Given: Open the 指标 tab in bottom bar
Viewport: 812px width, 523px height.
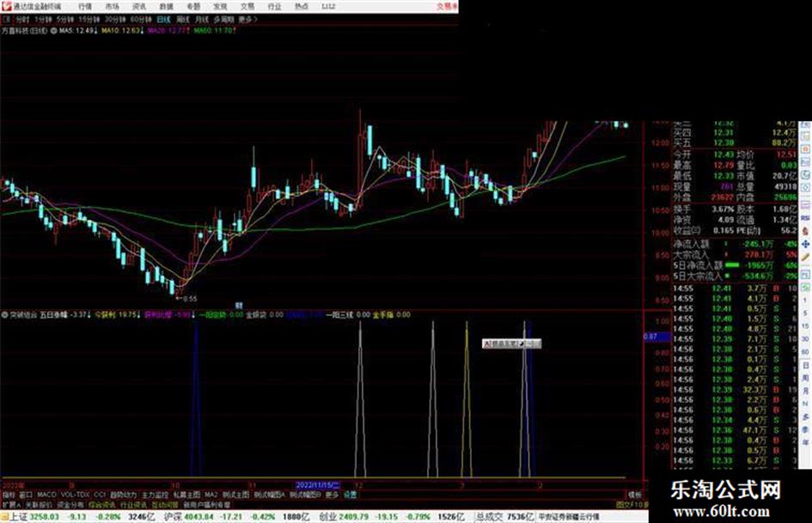Looking at the screenshot, I should click(9, 495).
